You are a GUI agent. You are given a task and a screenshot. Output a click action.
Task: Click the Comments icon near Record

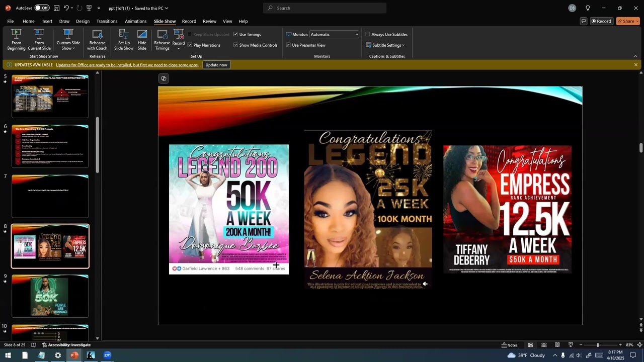(584, 21)
